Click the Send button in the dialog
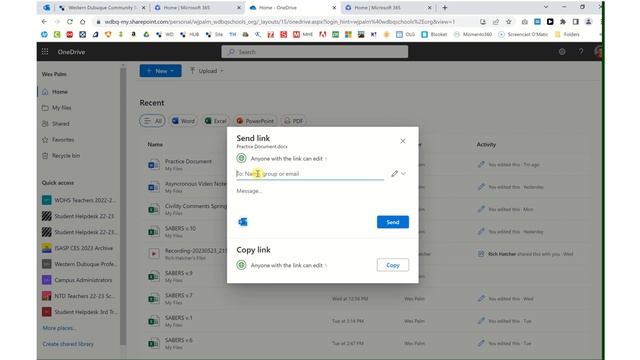Viewport: 640px width, 360px height. tap(393, 222)
